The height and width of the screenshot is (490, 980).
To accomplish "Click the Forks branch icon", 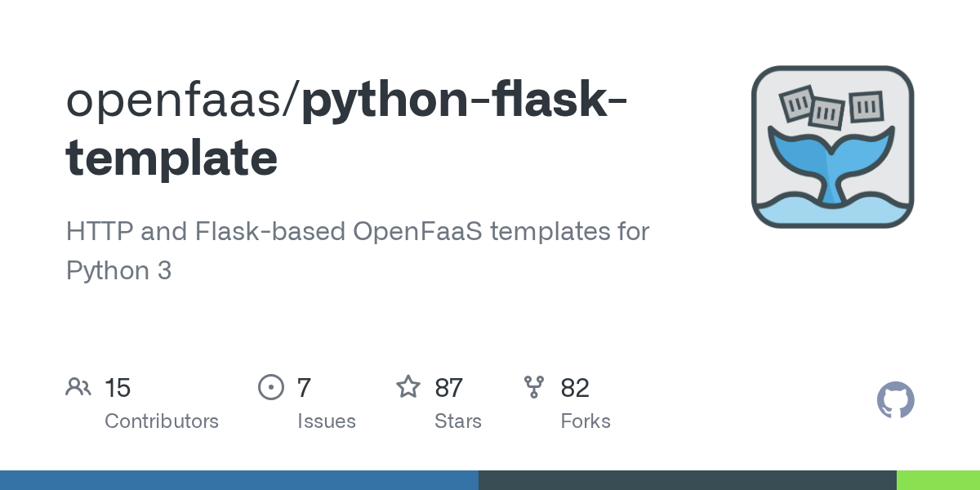I will [x=534, y=387].
